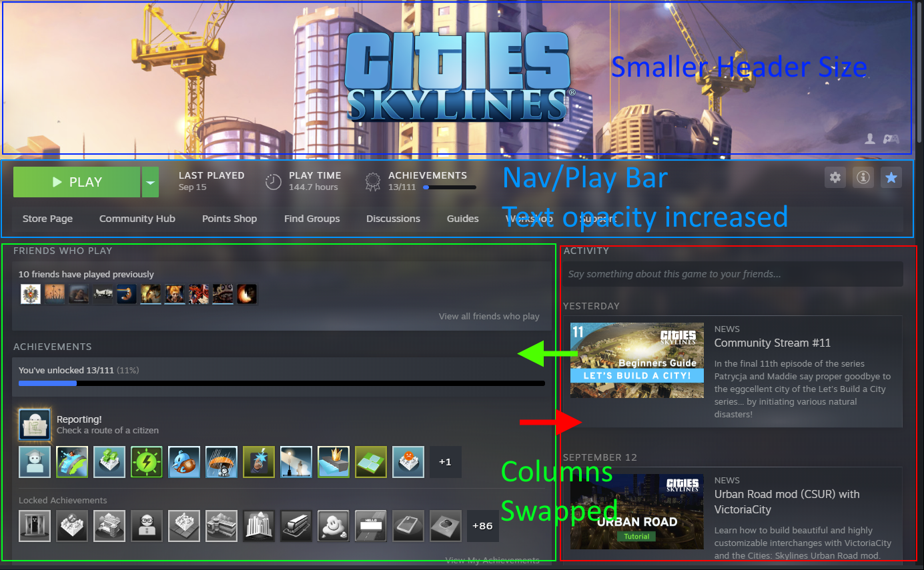Select the locked bus achievement icon
Image resolution: width=924 pixels, height=570 pixels.
pos(296,526)
